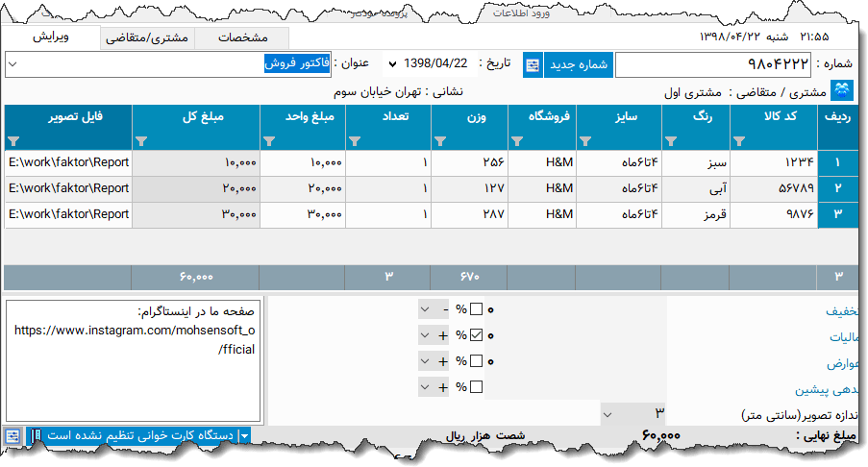Click the color cell سبز
The image size is (868, 467).
pos(696,162)
